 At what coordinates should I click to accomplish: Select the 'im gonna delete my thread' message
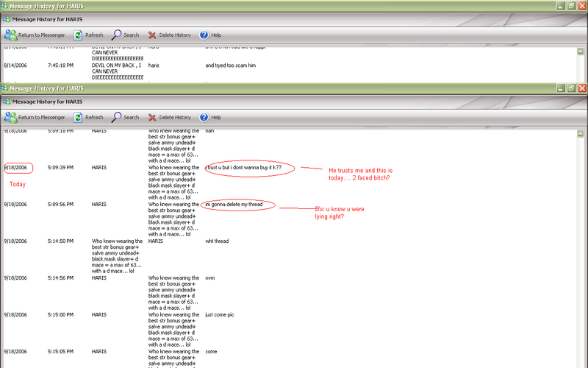point(239,204)
